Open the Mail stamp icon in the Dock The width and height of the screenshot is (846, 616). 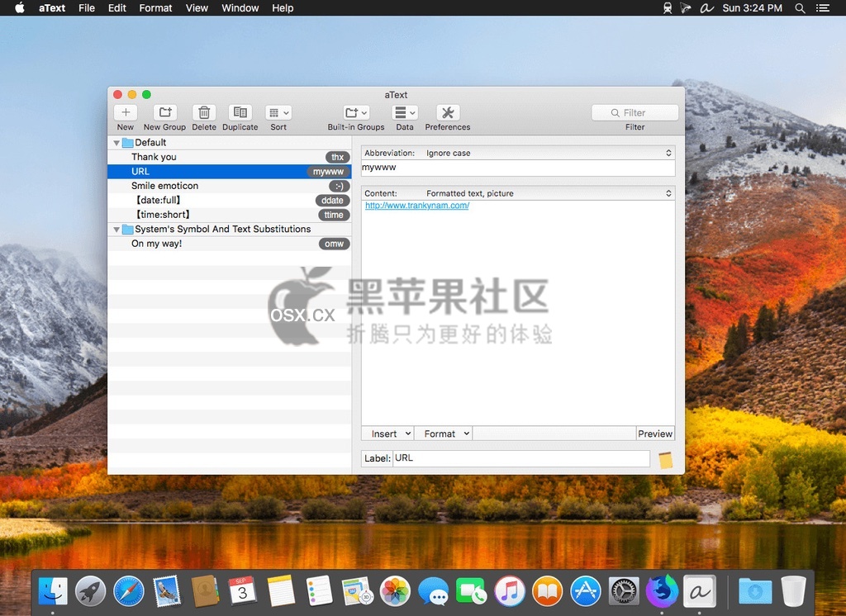(167, 591)
